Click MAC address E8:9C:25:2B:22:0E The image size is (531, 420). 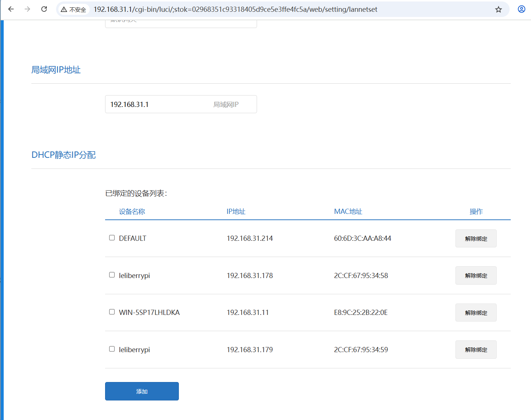pos(361,313)
